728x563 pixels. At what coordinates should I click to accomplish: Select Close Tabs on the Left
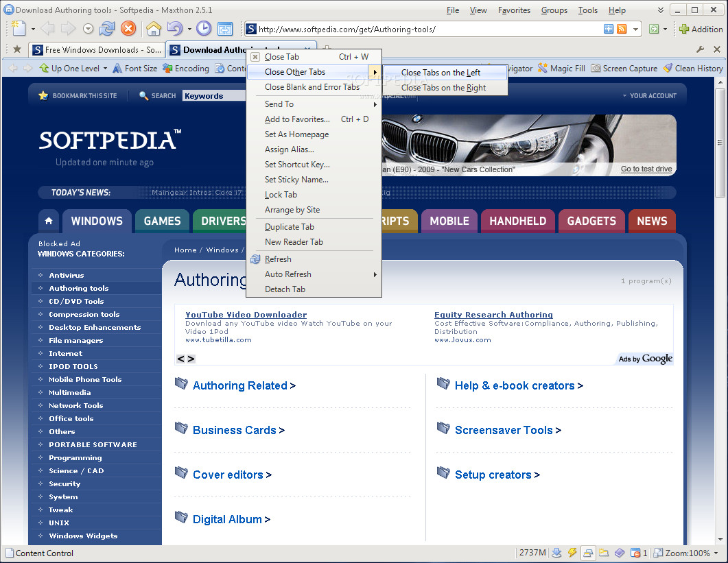445,73
